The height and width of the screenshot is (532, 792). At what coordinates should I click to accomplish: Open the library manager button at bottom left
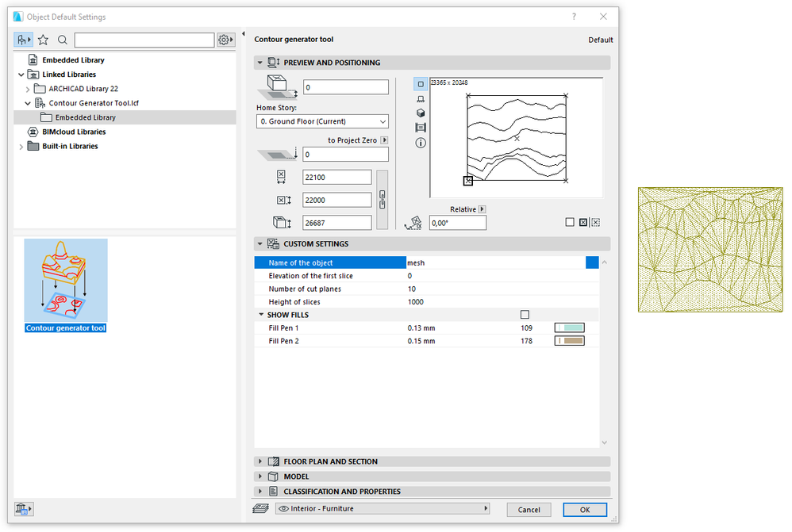tap(23, 509)
